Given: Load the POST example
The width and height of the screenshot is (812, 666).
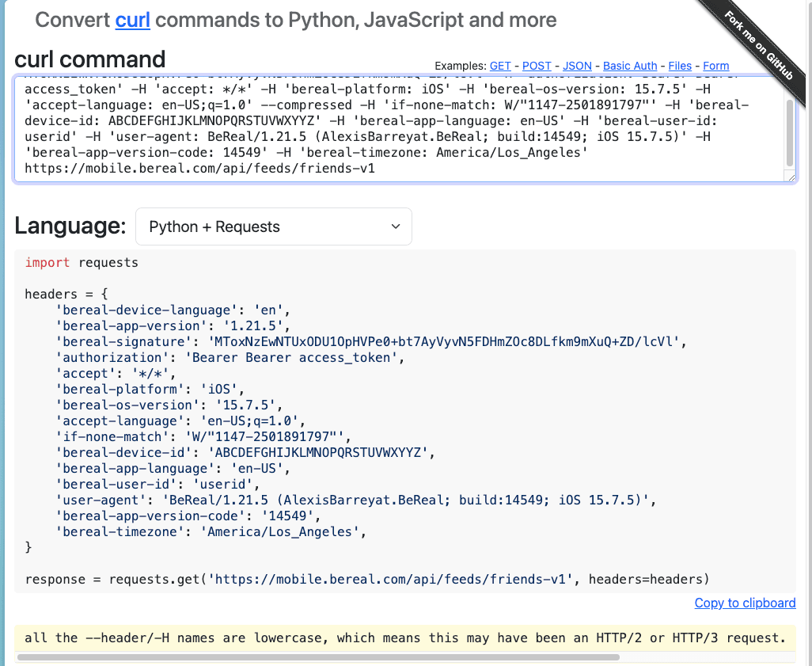Looking at the screenshot, I should coord(537,66).
